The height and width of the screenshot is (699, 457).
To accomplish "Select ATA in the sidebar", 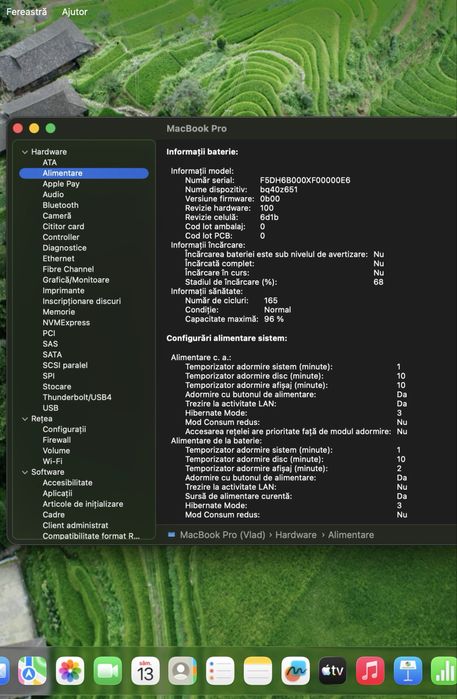I will pyautogui.click(x=49, y=163).
